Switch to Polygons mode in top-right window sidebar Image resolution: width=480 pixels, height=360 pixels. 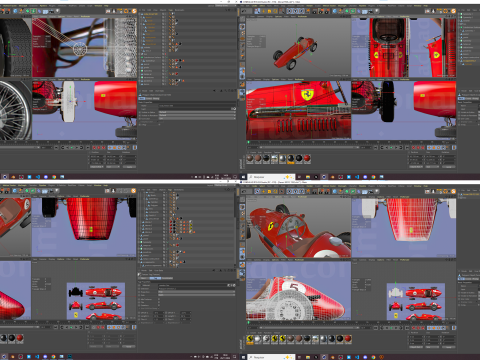click(x=242, y=56)
